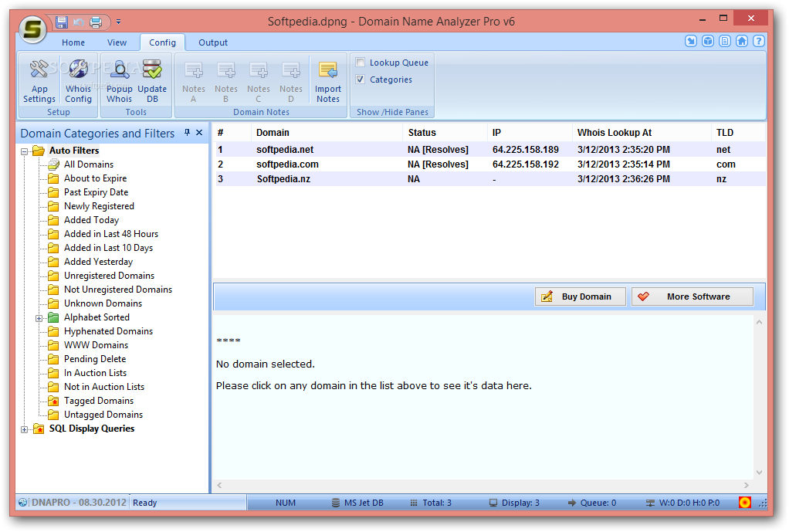Click the orange status indicator in status bar

(x=745, y=503)
